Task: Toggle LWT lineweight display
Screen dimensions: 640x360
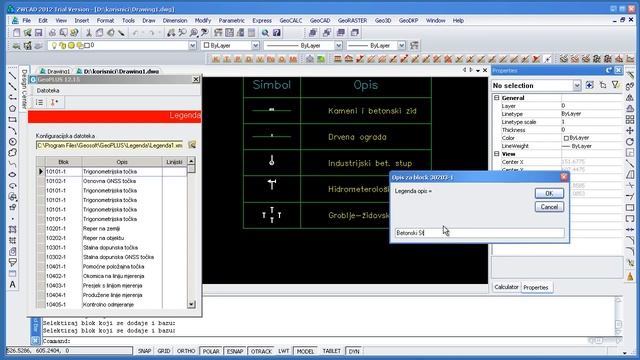Action: pyautogui.click(x=284, y=351)
